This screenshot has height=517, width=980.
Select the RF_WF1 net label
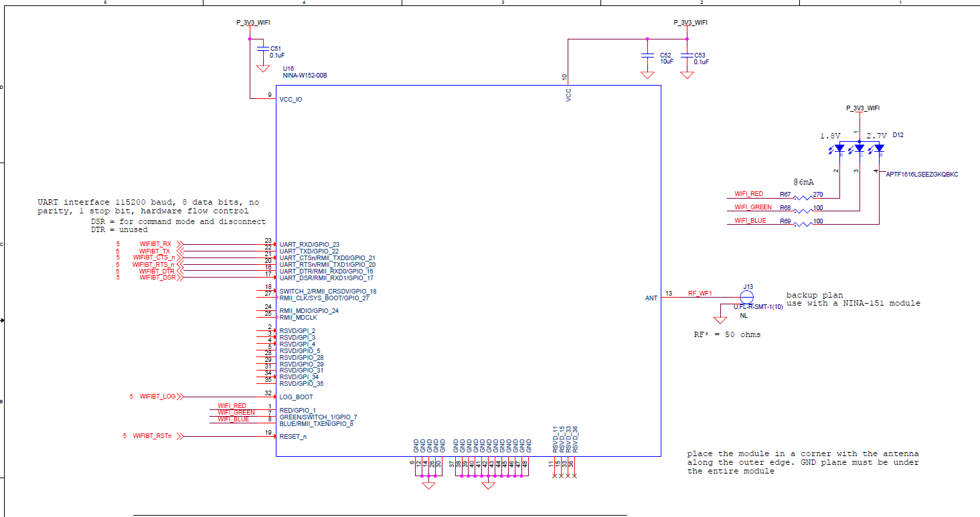(701, 293)
